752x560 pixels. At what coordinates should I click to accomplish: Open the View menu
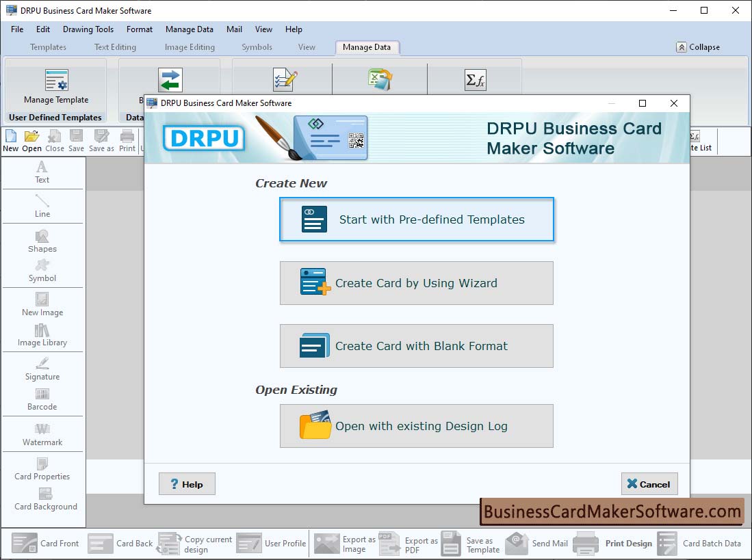pos(263,29)
